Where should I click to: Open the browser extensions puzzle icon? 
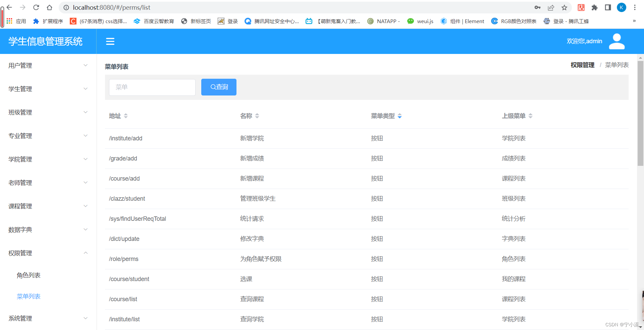594,7
